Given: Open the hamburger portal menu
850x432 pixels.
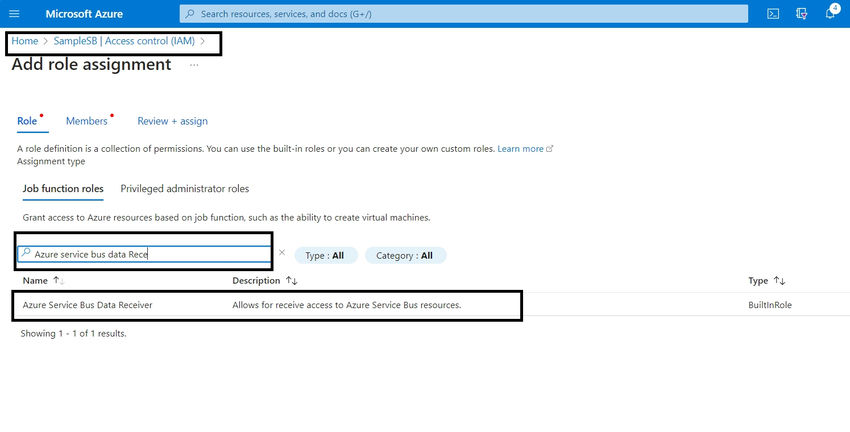Looking at the screenshot, I should pyautogui.click(x=15, y=14).
